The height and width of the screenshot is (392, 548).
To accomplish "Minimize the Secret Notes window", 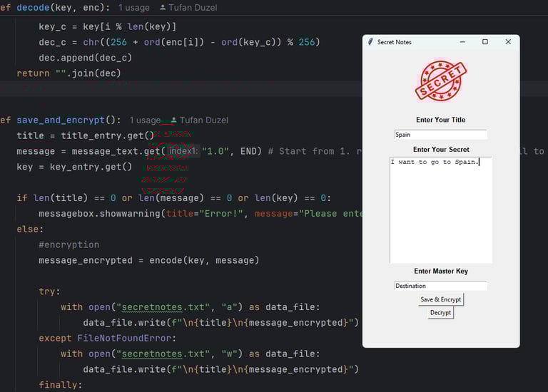I will [x=462, y=42].
